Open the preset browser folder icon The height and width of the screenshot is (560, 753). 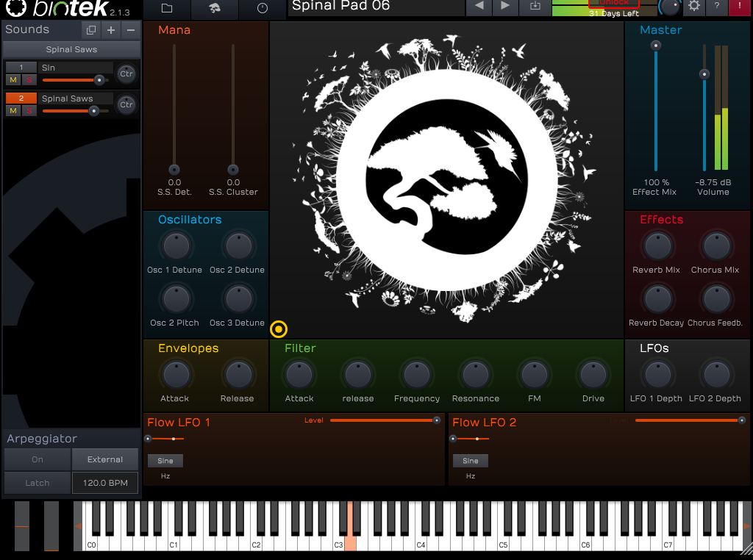coord(167,9)
